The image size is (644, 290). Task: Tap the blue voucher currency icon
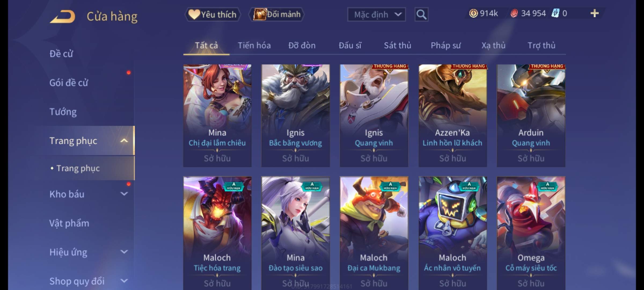(x=555, y=13)
